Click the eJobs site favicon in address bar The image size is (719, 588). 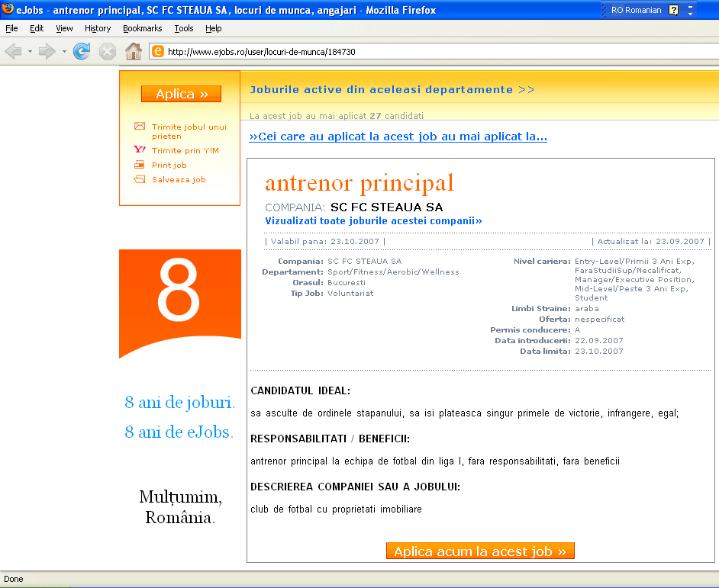[x=158, y=51]
